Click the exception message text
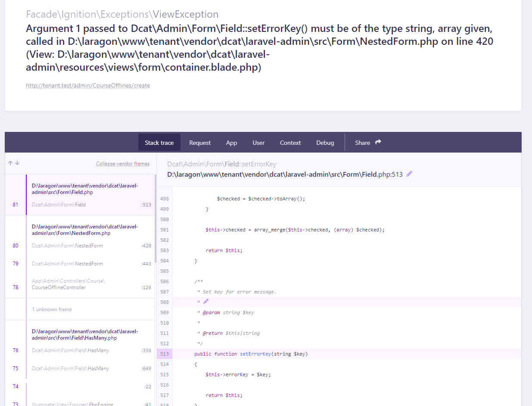 259,48
